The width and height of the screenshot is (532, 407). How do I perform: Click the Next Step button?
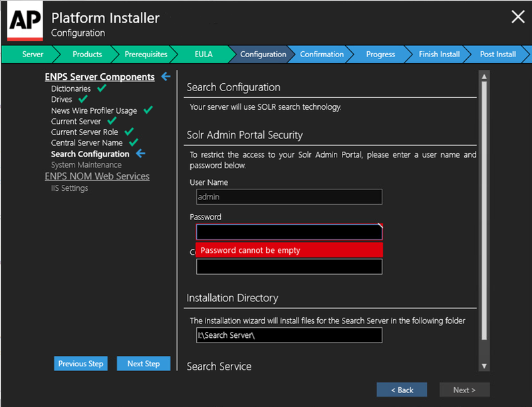[x=144, y=364]
